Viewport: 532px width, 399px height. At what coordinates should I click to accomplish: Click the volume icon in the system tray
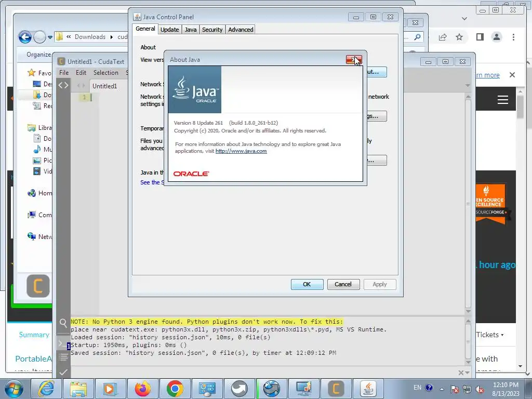pyautogui.click(x=480, y=389)
